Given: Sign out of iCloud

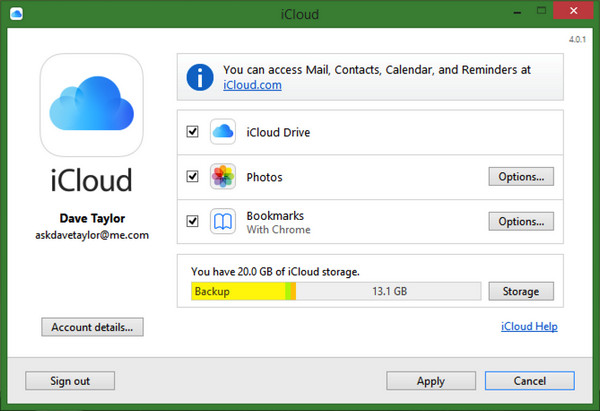Looking at the screenshot, I should pyautogui.click(x=70, y=381).
